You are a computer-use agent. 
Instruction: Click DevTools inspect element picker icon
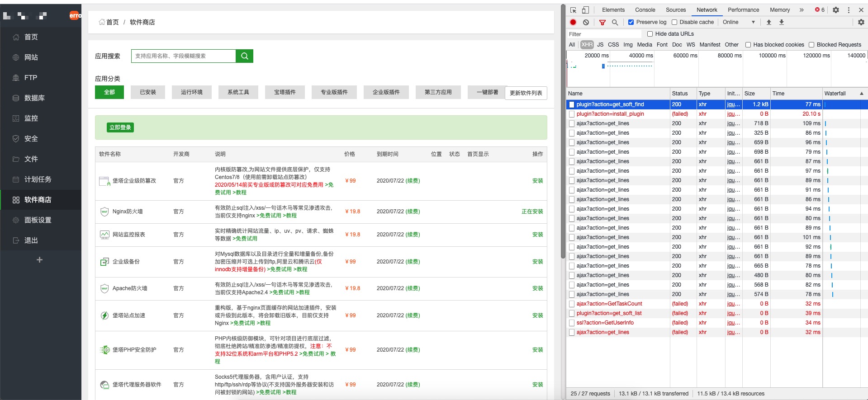click(x=573, y=10)
